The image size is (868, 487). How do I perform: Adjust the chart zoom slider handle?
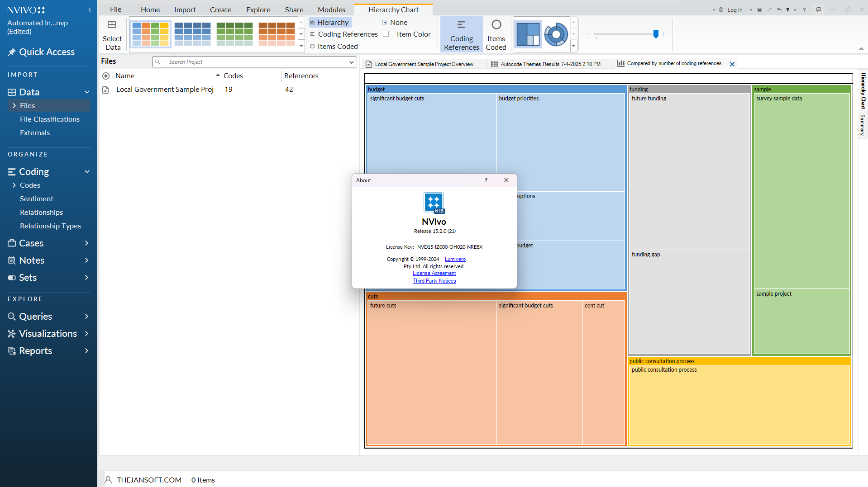click(x=656, y=34)
